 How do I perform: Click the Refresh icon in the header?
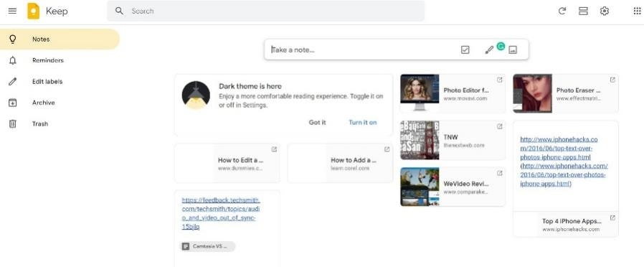point(562,11)
